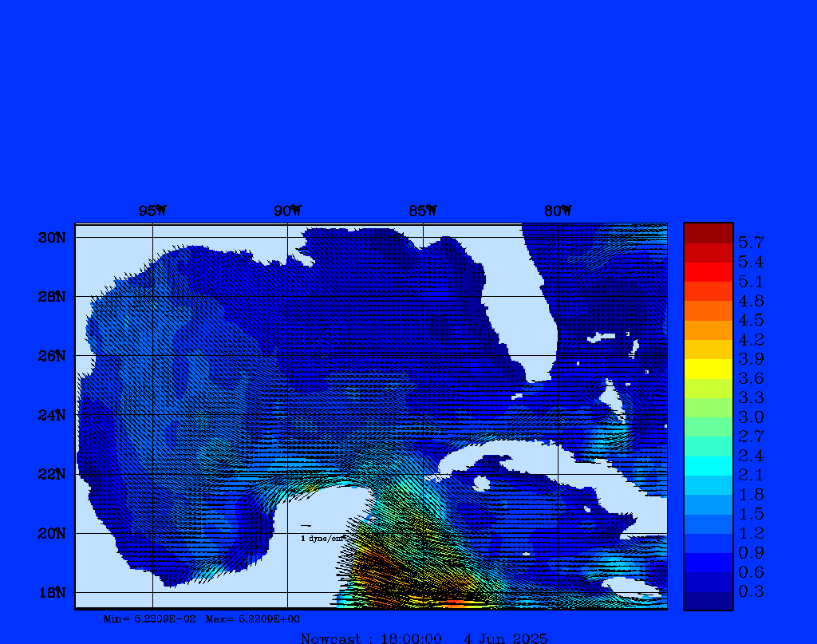The height and width of the screenshot is (644, 817).
Task: Click the 5.7 value on the color scale
Action: [751, 242]
